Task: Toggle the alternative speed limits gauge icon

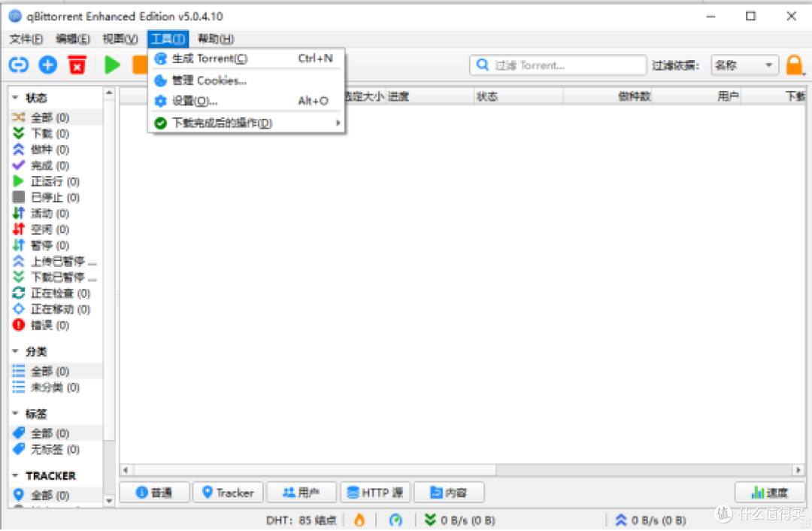Action: 395,520
